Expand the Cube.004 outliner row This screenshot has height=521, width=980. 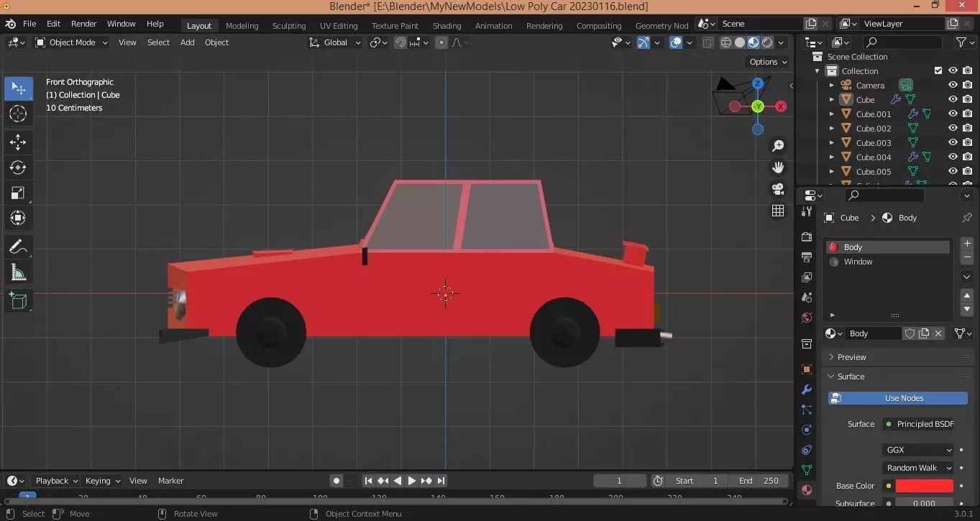(832, 157)
